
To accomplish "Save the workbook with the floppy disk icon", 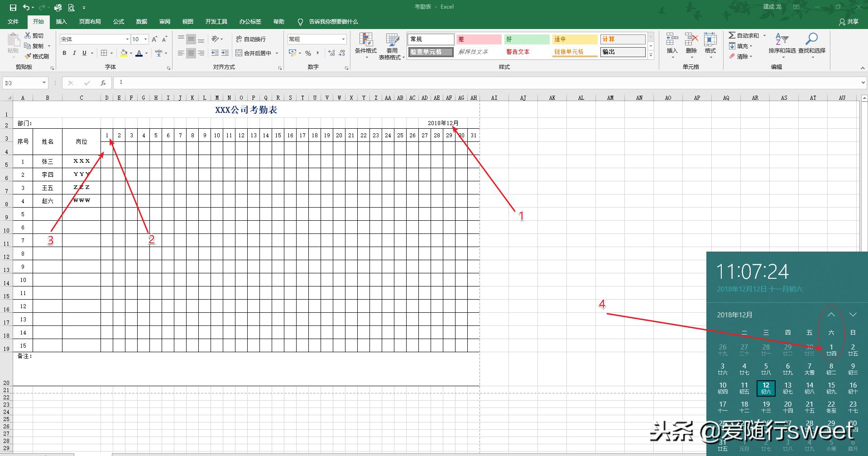I will [13, 7].
